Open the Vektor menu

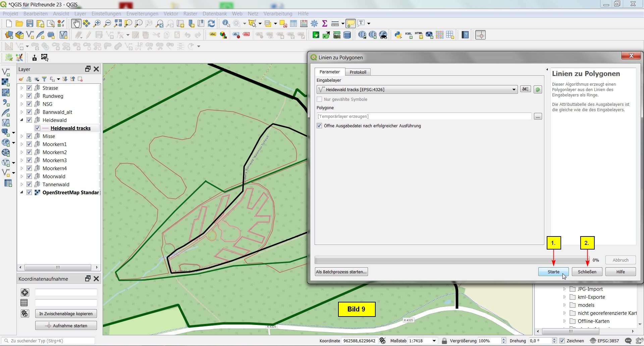[x=171, y=14]
